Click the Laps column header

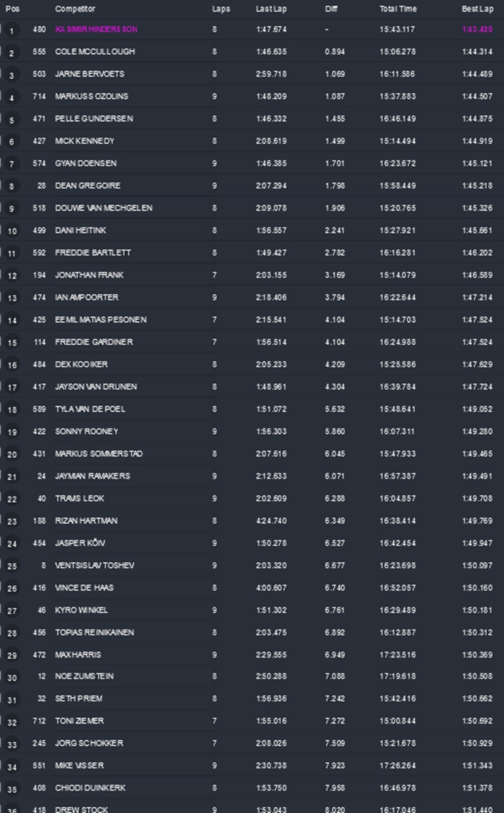pyautogui.click(x=220, y=9)
